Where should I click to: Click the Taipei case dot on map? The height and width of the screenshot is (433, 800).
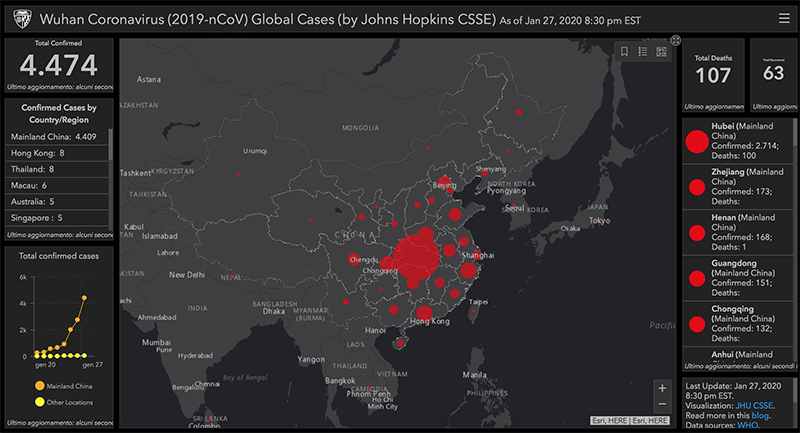coord(473,311)
